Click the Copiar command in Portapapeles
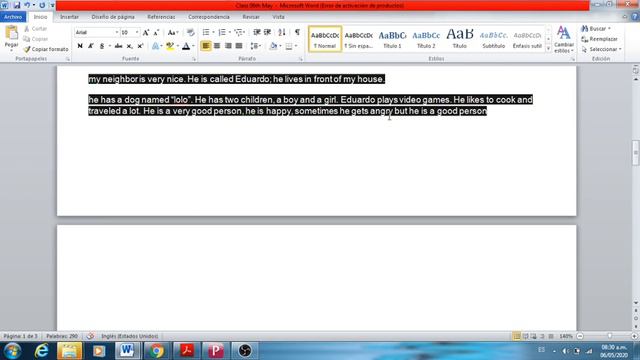The height and width of the screenshot is (360, 640). [x=36, y=39]
